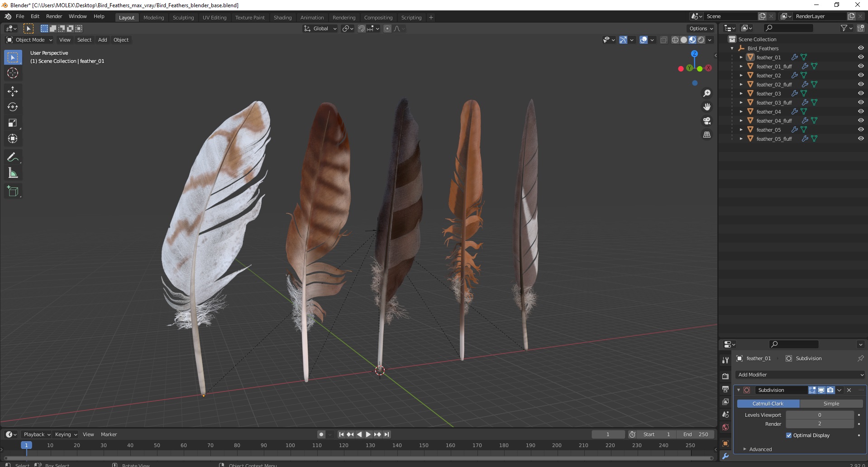868x467 pixels.
Task: Switch to the Sculpting workspace tab
Action: [x=183, y=18]
